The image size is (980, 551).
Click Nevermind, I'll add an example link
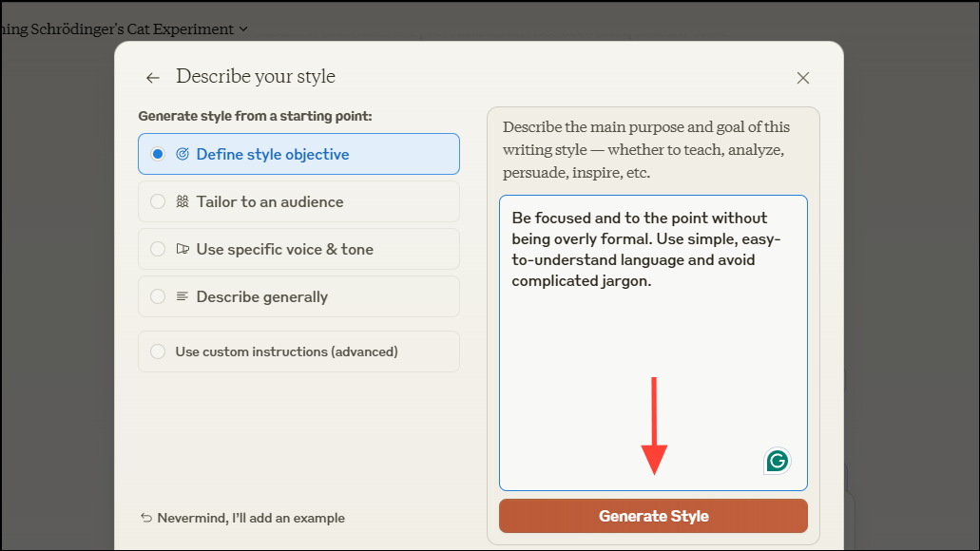pos(249,518)
